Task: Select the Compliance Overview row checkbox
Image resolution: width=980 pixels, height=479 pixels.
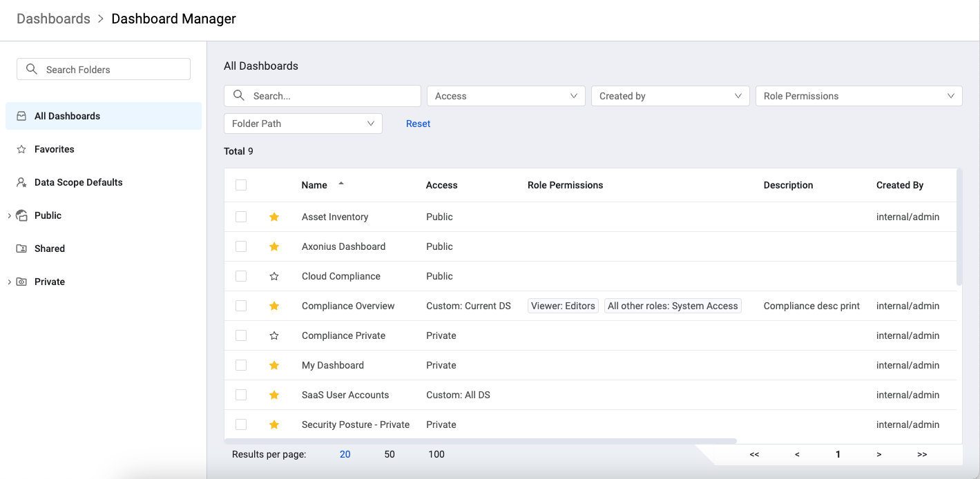Action: pyautogui.click(x=241, y=306)
